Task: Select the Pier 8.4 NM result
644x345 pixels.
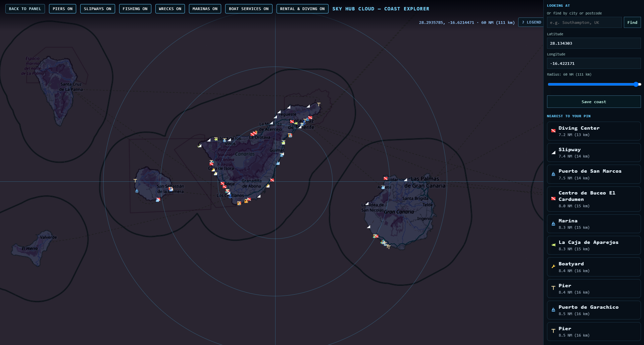Action: coord(594,289)
